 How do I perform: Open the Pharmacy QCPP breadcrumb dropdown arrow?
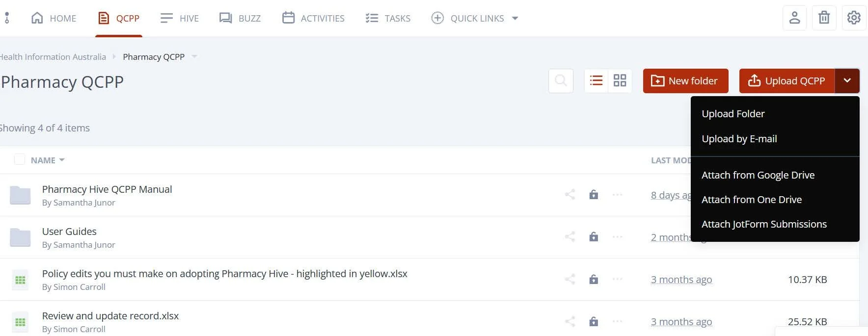point(194,56)
